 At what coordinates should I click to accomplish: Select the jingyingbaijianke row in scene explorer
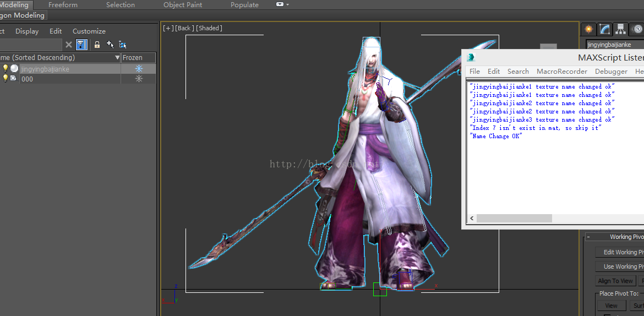(78, 69)
